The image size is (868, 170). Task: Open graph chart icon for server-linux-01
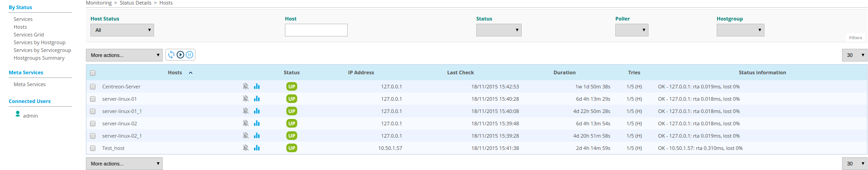[x=257, y=98]
